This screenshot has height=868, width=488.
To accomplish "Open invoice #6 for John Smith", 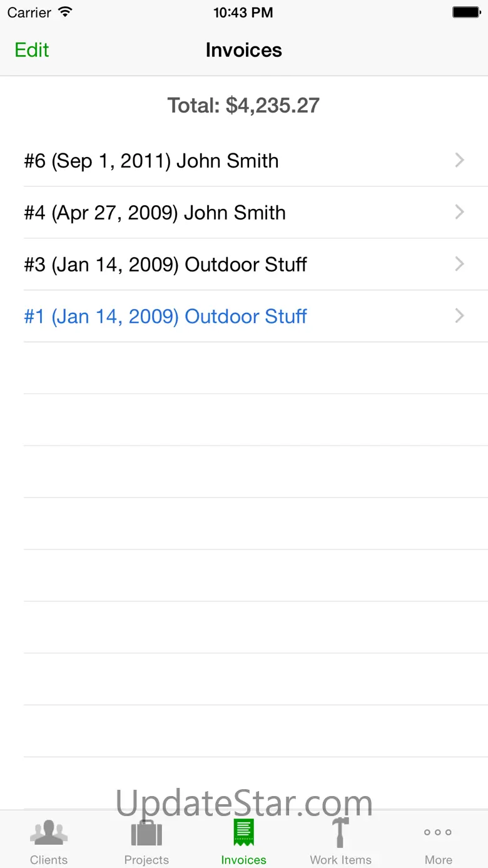I will pyautogui.click(x=151, y=161).
